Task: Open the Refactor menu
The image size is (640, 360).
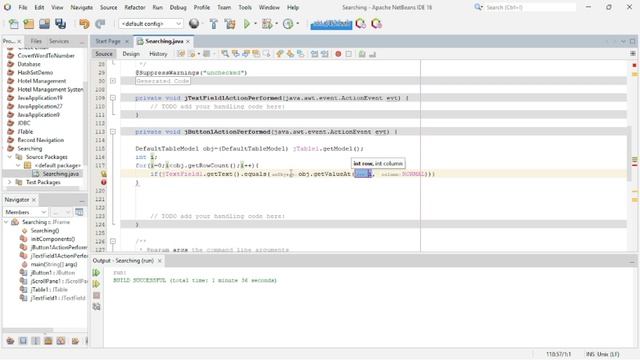Action: pos(135,7)
